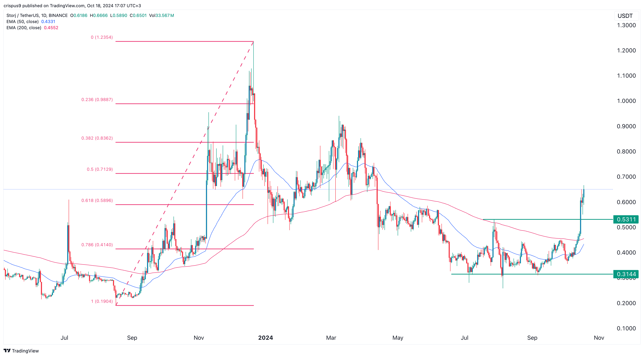The image size is (644, 357).
Task: Click the 0.1000 price axis label
Action: [626, 328]
